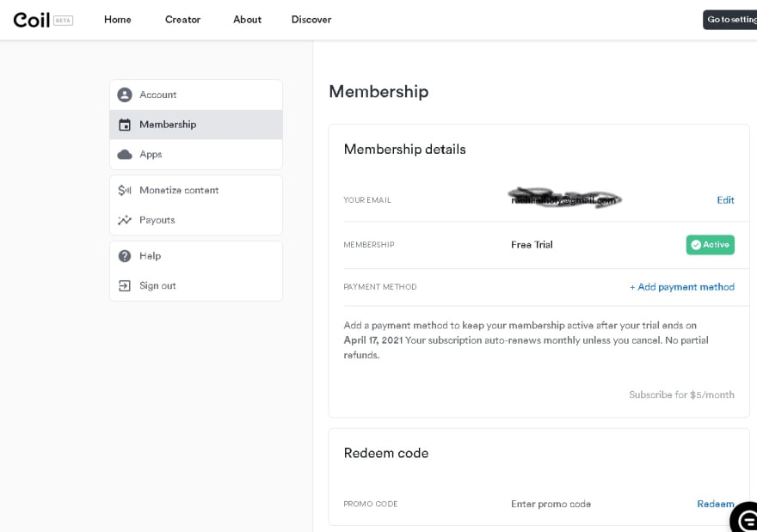
Task: Open Monetize content in the sidebar
Action: (x=196, y=190)
